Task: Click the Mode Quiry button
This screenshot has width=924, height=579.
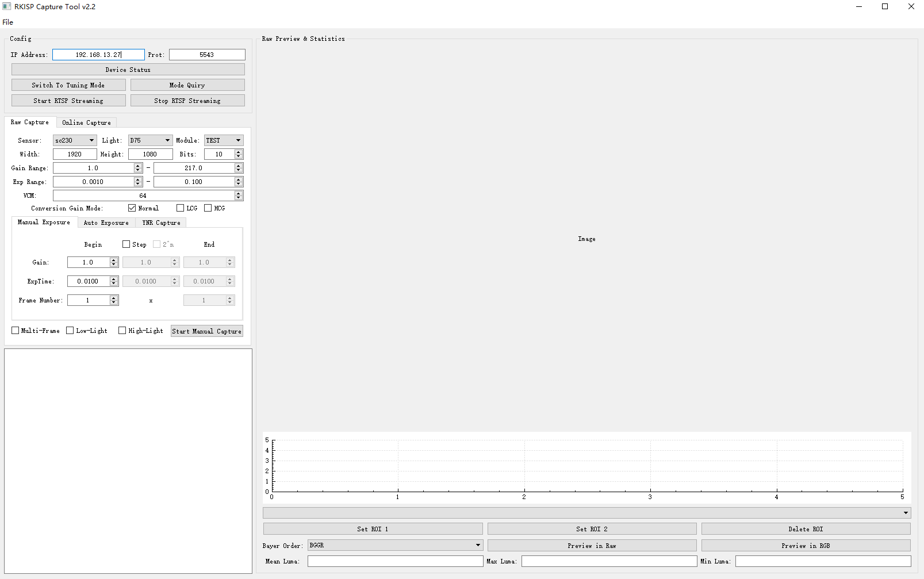Action: (x=187, y=85)
